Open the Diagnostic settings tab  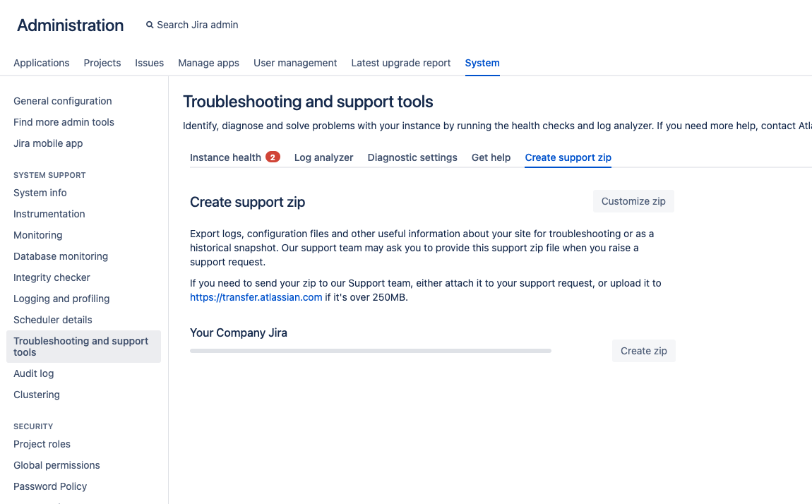(412, 157)
